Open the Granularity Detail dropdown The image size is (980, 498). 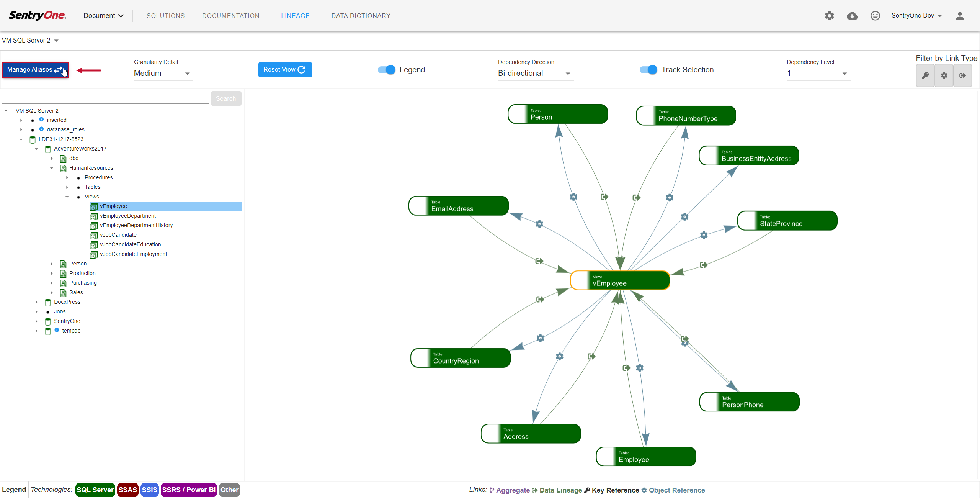point(163,73)
